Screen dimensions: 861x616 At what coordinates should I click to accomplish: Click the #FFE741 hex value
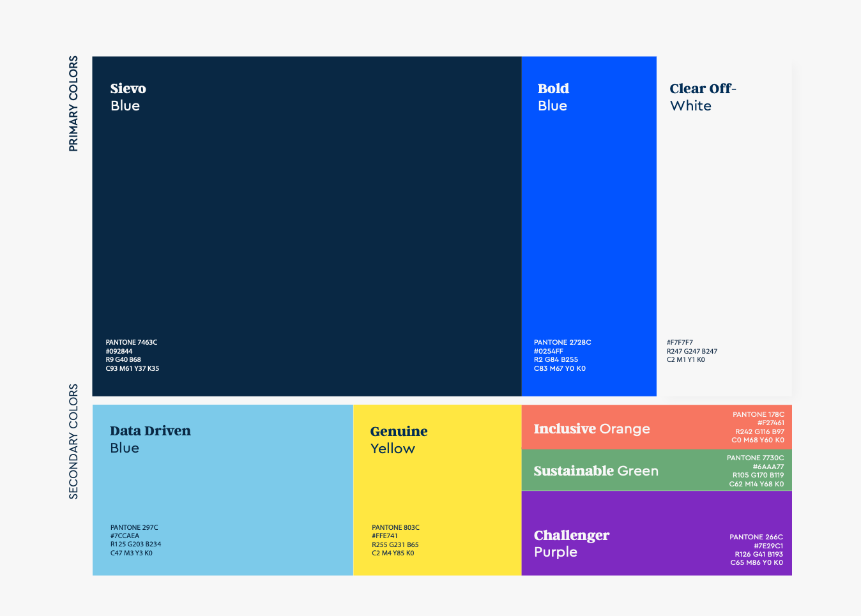point(385,536)
